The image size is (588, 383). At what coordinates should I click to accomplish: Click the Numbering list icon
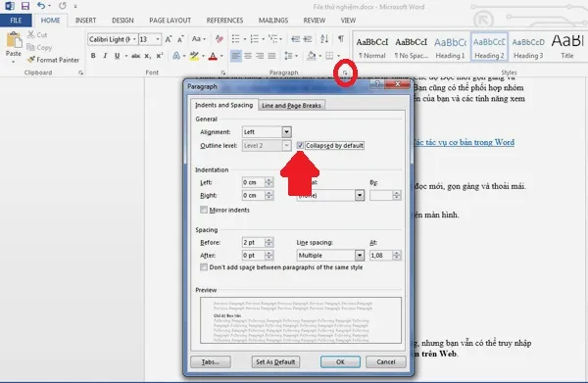point(255,39)
